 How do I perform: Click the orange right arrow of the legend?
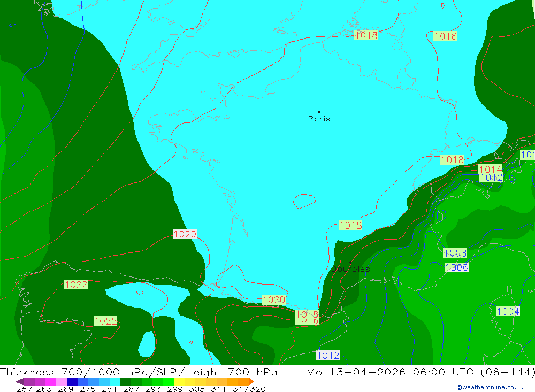(x=251, y=381)
